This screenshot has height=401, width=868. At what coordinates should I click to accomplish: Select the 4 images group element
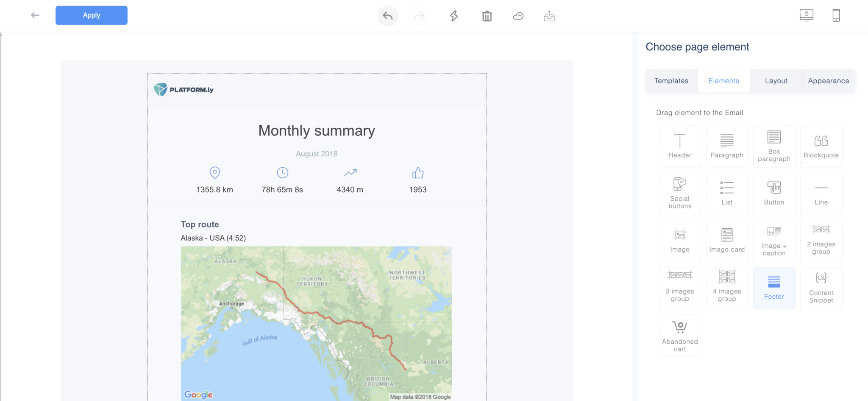click(727, 288)
